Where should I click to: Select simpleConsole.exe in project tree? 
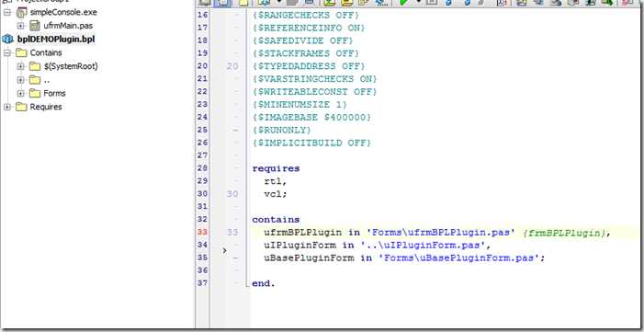pyautogui.click(x=63, y=12)
